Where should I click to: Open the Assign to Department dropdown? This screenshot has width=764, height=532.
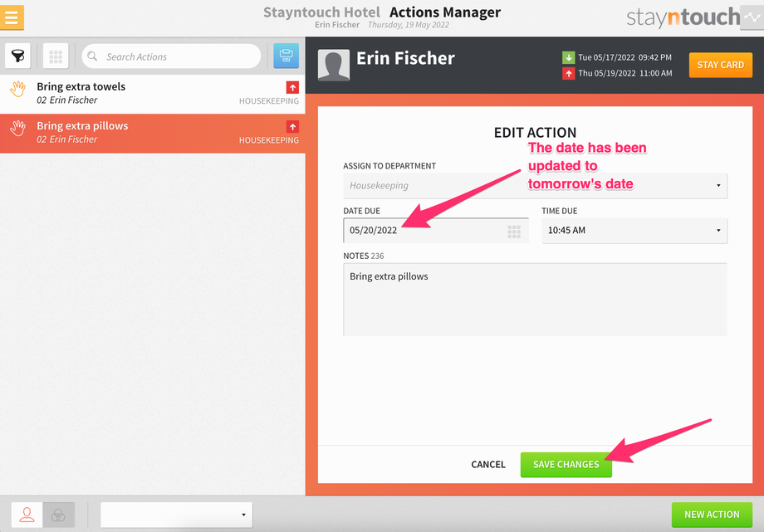(x=535, y=186)
